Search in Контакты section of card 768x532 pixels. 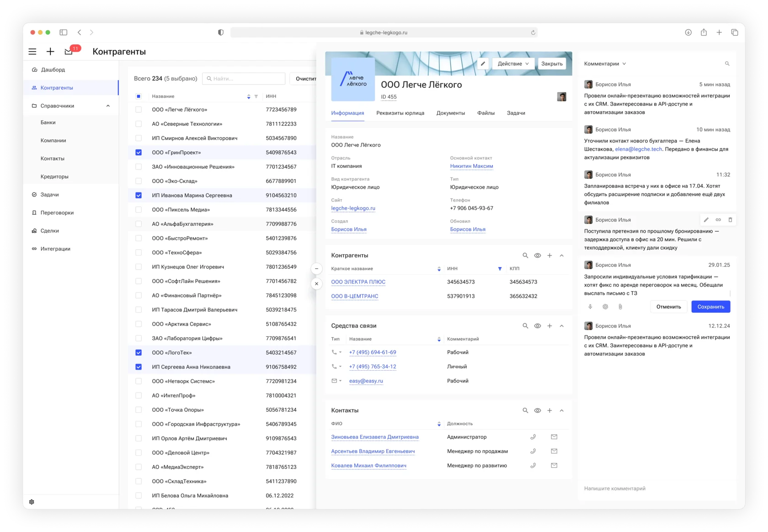click(525, 410)
